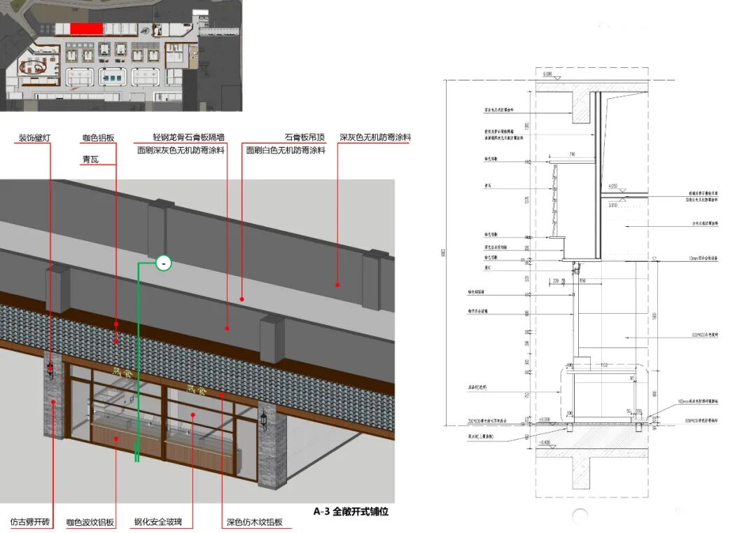Click the right wall lamp on the brick pillar

[x=265, y=419]
